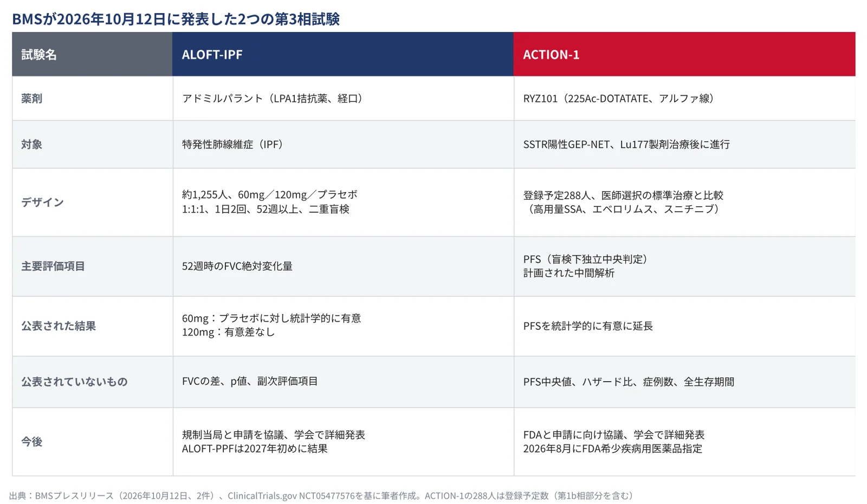Click the '約1,255人、60mg／120mg／プラセボ' line
Image resolution: width=867 pixels, height=504 pixels.
click(270, 195)
